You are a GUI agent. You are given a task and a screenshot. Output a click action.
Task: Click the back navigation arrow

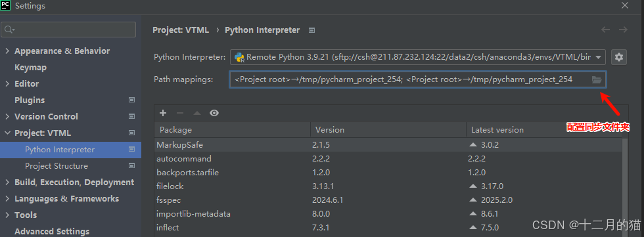[605, 30]
